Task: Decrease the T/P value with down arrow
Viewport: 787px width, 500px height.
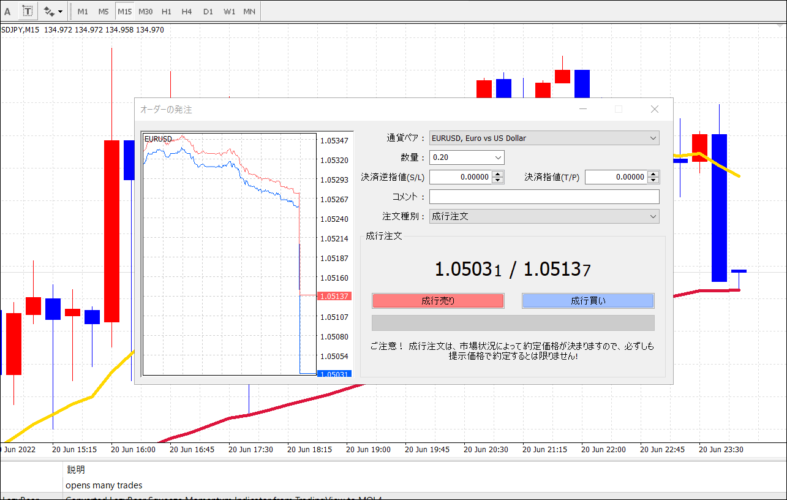Action: coord(653,180)
